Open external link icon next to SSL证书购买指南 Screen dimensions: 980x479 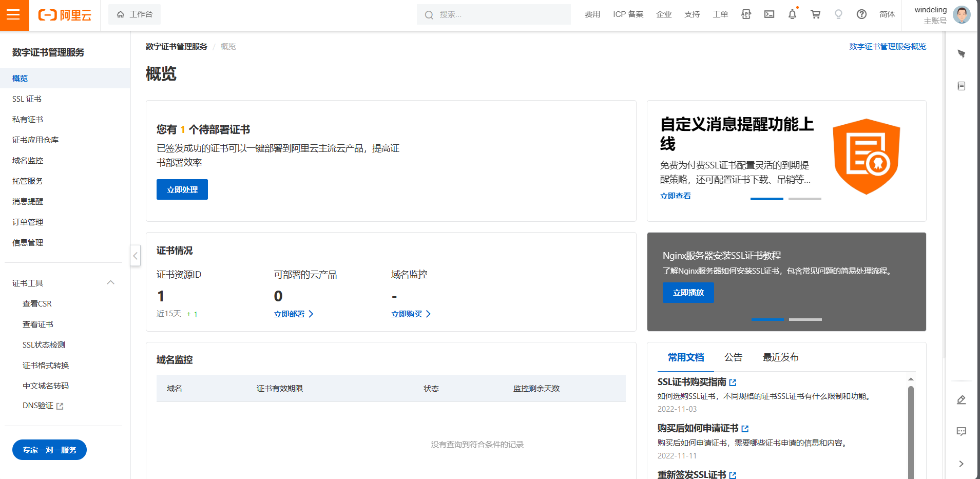click(x=733, y=382)
